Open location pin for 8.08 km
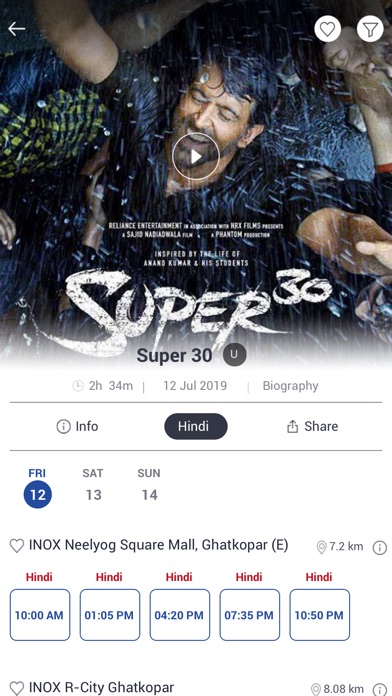 click(x=316, y=689)
